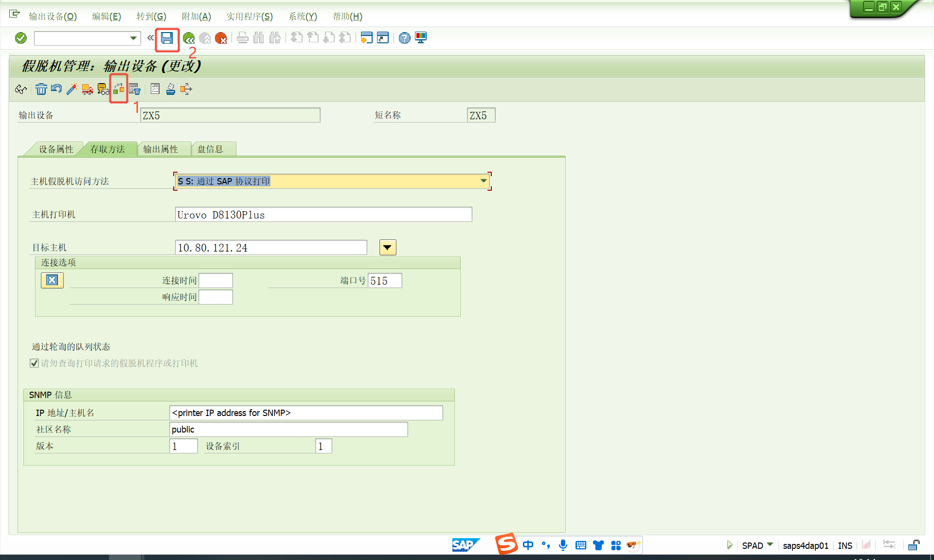The height and width of the screenshot is (560, 934).
Task: Click the customize local layout monitor icon
Action: click(421, 38)
